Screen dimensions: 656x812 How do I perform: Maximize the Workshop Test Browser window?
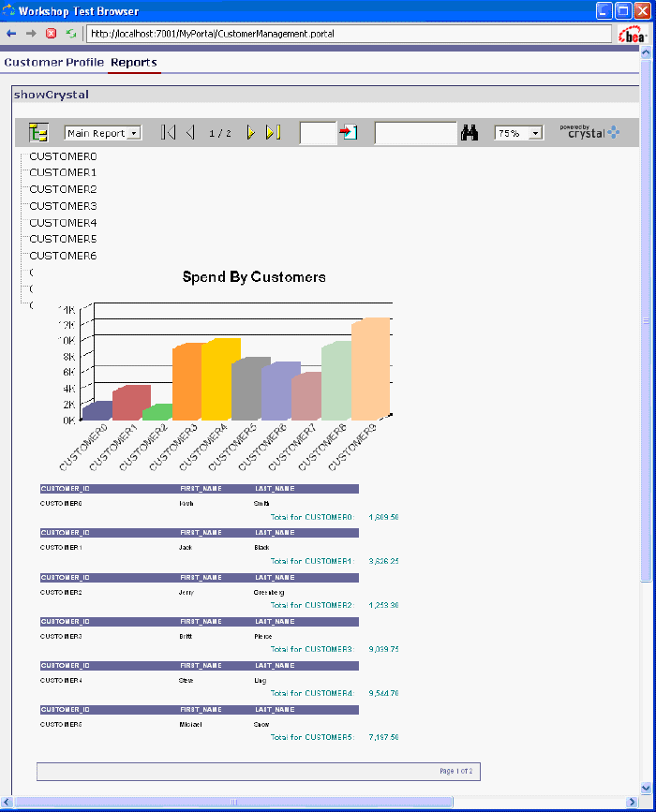pos(623,10)
